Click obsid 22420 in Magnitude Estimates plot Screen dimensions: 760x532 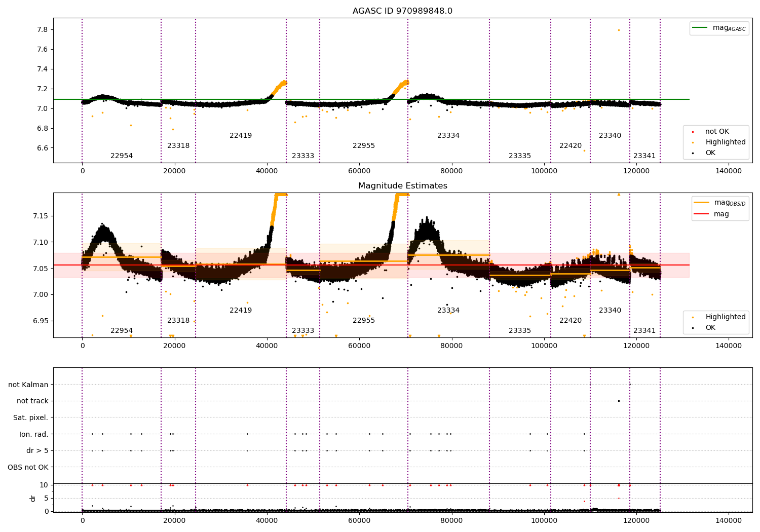click(x=571, y=321)
